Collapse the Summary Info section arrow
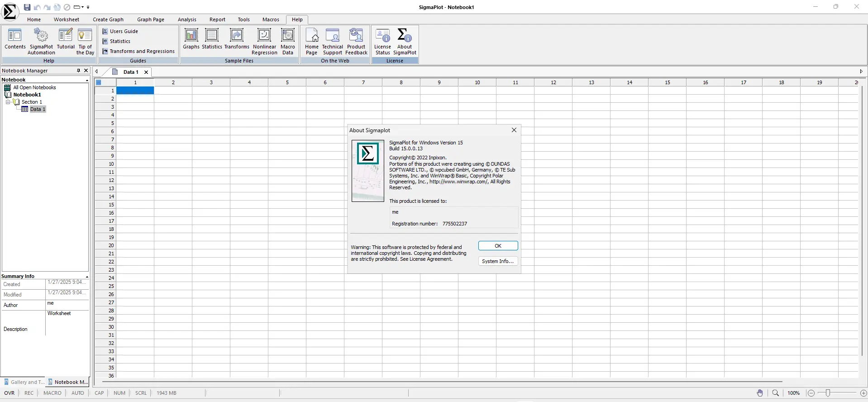The image size is (868, 402). 87,277
